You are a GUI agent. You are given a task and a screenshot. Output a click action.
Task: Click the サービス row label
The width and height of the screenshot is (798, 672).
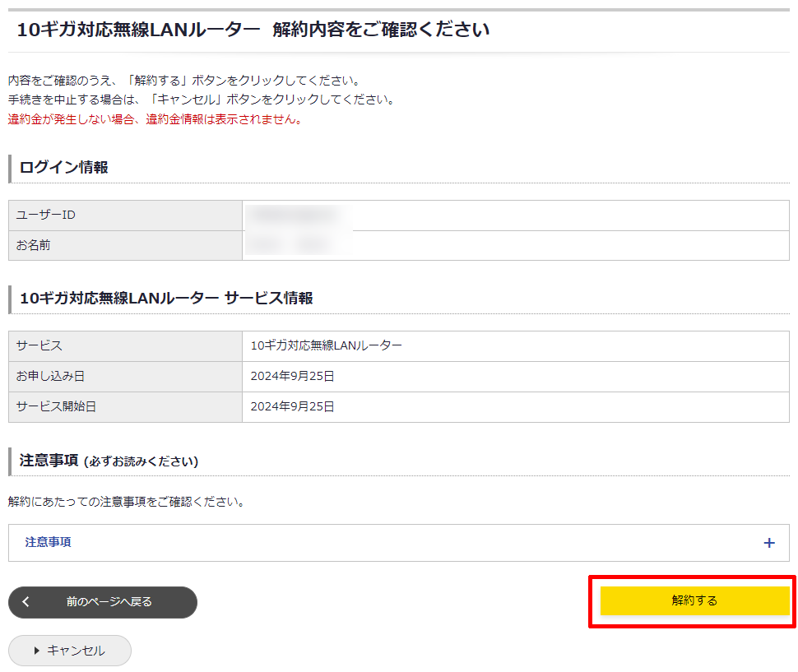coord(125,346)
